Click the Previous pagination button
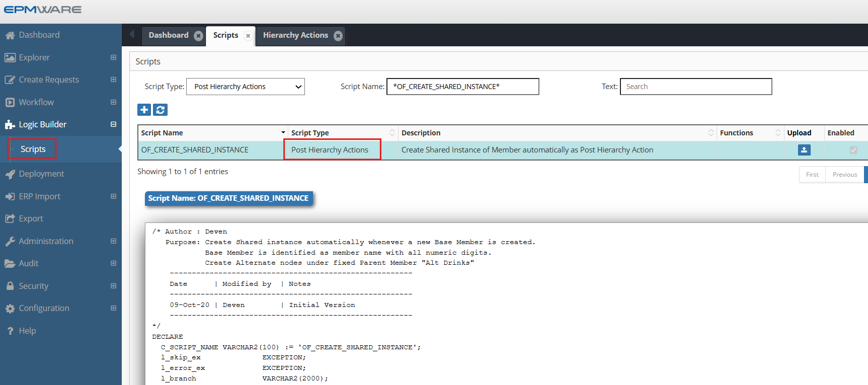This screenshot has width=868, height=385. [844, 175]
